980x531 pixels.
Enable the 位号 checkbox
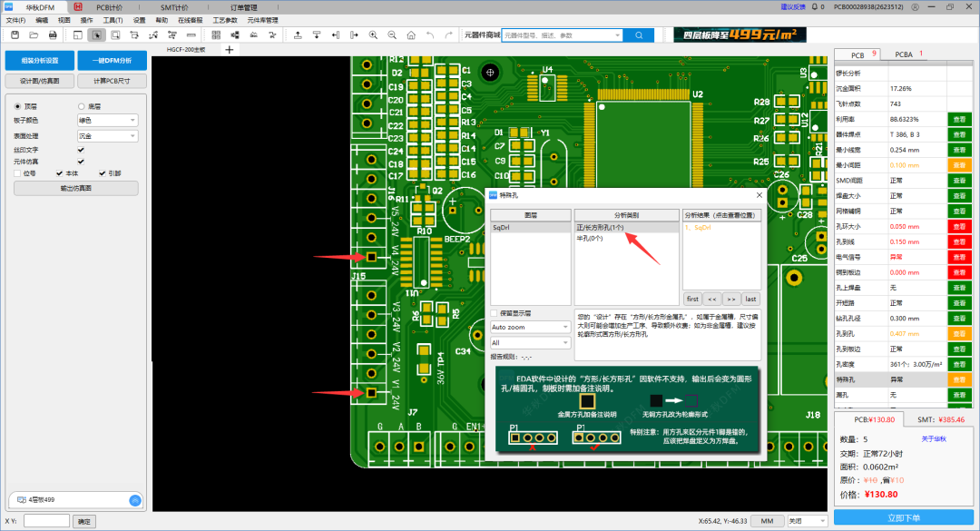(17, 173)
